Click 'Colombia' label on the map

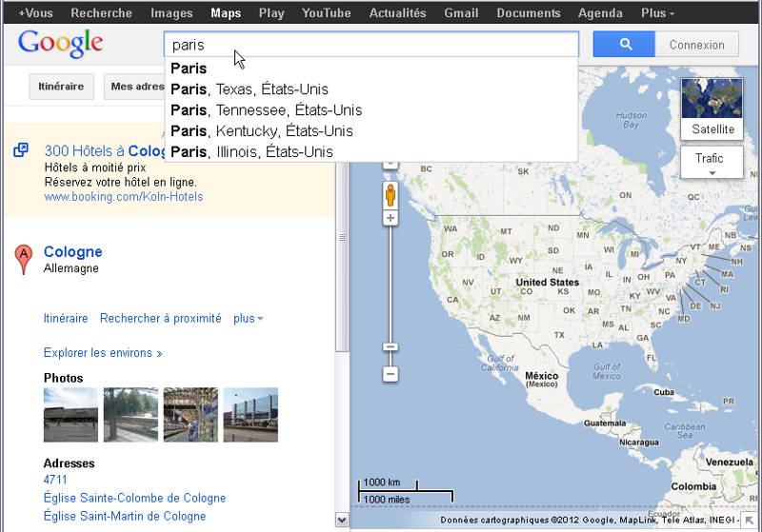pyautogui.click(x=693, y=486)
